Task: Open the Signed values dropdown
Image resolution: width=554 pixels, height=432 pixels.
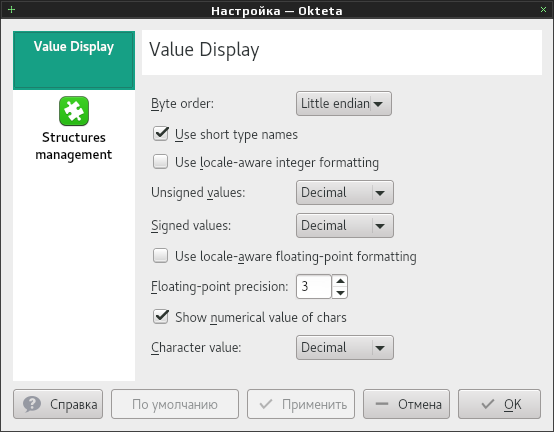Action: point(345,225)
